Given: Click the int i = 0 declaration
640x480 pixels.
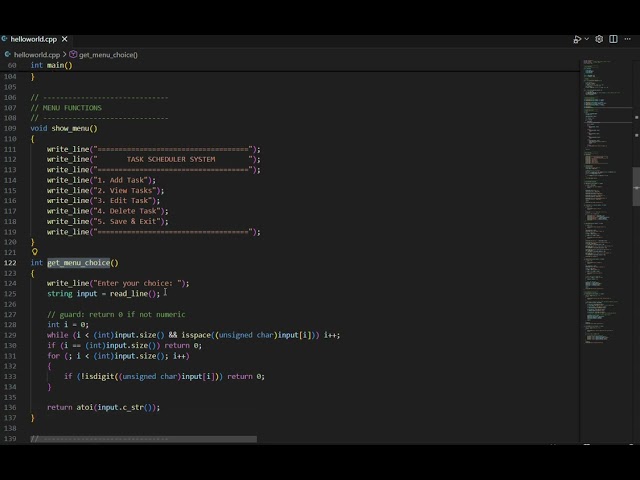Looking at the screenshot, I should coord(68,325).
